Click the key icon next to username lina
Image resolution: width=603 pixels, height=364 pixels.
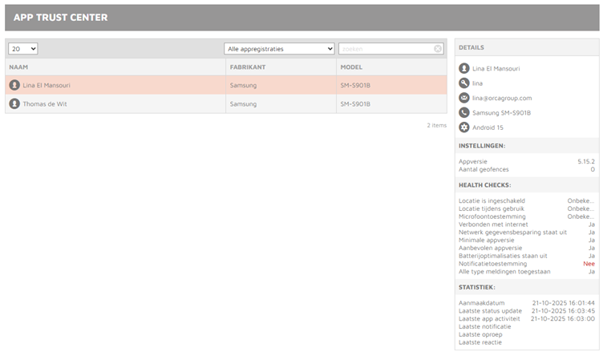coord(464,83)
